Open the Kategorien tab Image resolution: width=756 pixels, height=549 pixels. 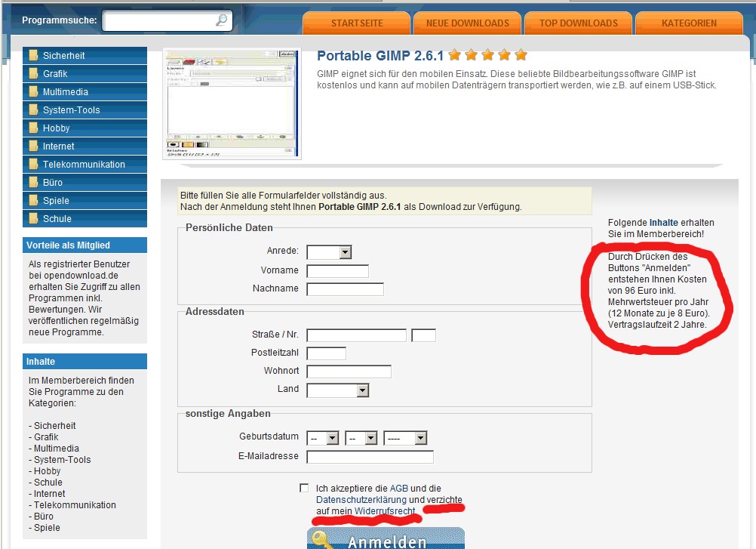tap(689, 23)
